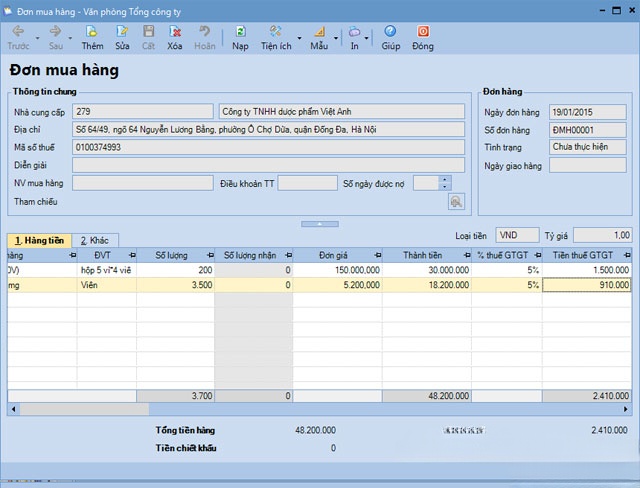Click the horizontal scrollbar thumb

pos(84,409)
